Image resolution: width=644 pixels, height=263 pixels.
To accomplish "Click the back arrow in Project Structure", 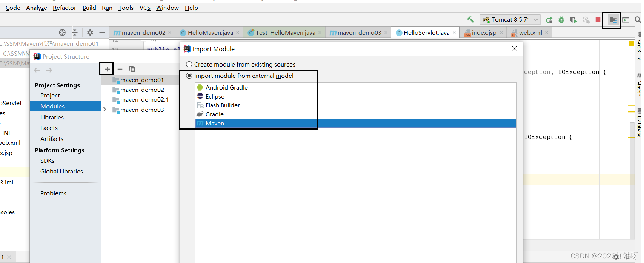I will [x=37, y=70].
